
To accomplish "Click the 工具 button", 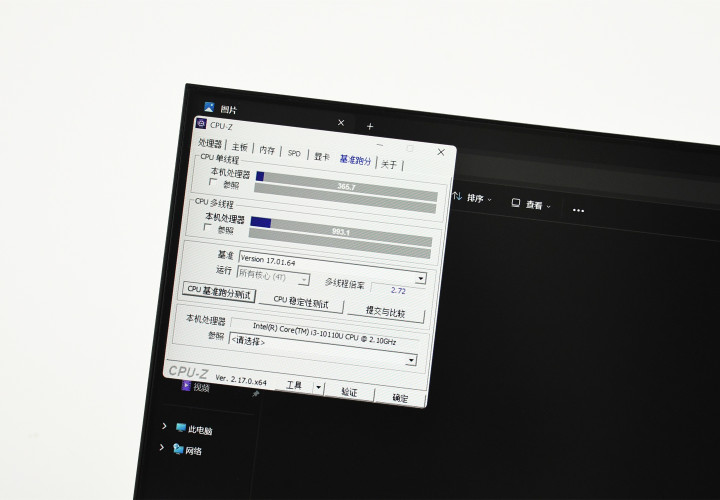I will (x=294, y=385).
